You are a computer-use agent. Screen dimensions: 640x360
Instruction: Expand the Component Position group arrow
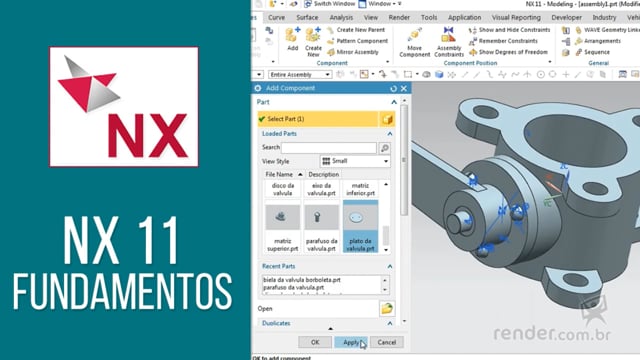550,62
